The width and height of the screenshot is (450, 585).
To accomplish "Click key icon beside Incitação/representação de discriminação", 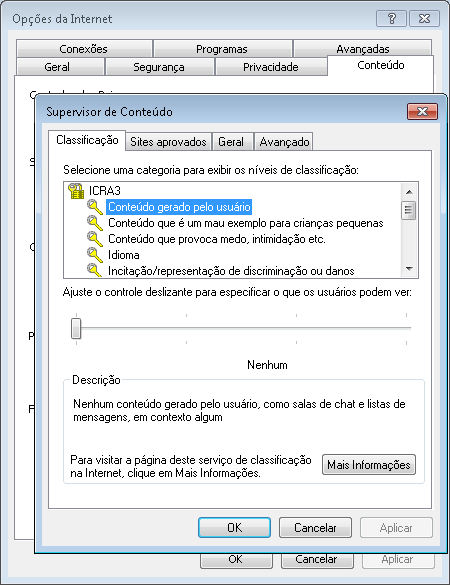I will coord(95,270).
